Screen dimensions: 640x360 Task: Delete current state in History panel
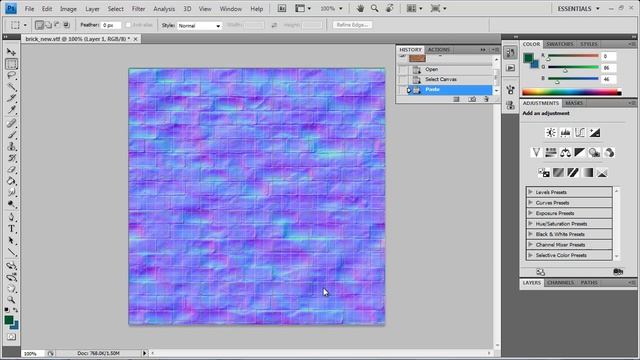pos(486,99)
